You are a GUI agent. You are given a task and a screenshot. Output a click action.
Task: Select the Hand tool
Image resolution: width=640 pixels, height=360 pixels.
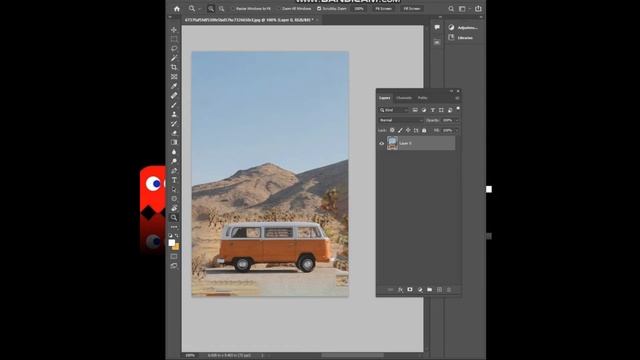174,208
